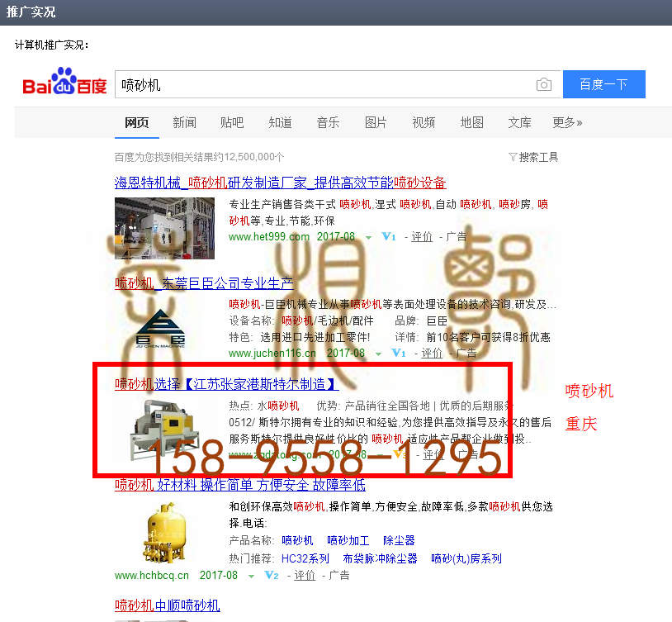Switch to the 地图 tab

coord(472,123)
